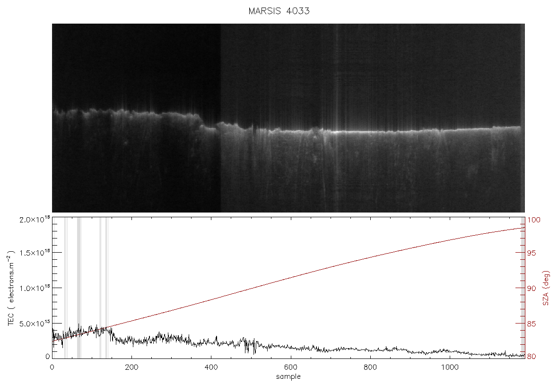Click the x-axis tick label 800
The width and height of the screenshot is (558, 392).
370,367
